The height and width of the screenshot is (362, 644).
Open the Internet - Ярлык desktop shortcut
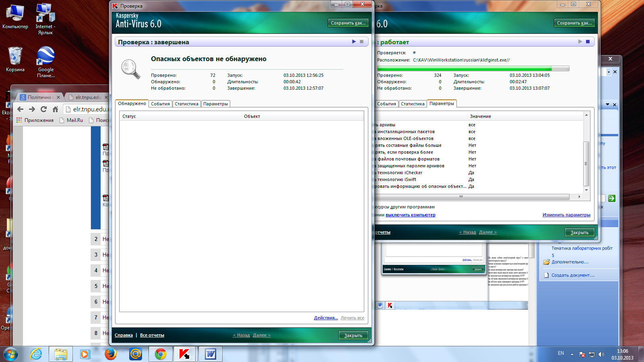click(x=45, y=19)
